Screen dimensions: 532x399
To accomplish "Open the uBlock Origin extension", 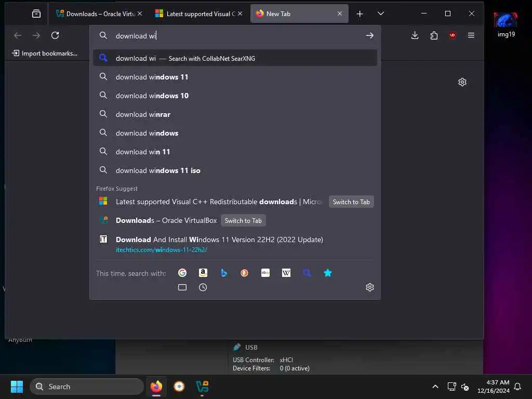I will [453, 35].
